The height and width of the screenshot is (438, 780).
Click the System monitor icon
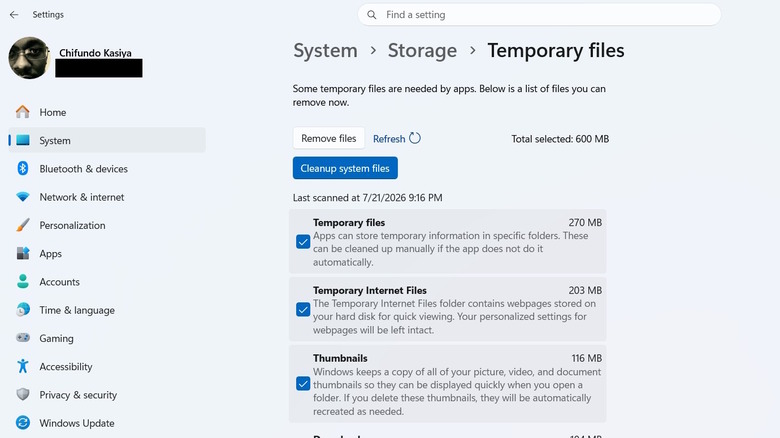pos(23,140)
